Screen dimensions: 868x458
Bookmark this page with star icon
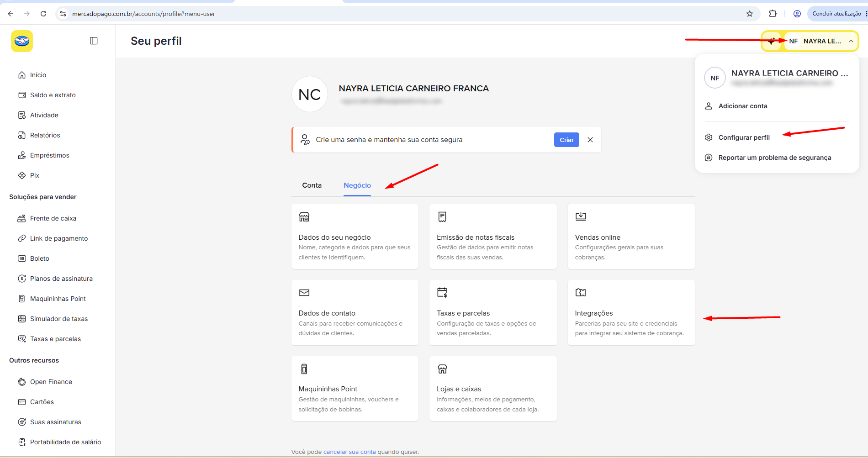pos(750,14)
